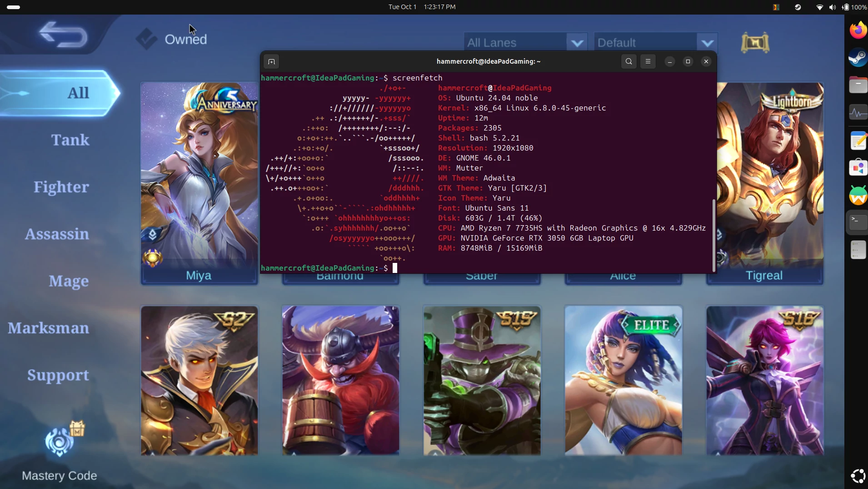Click the Saber name label
This screenshot has width=868, height=489.
point(482,277)
